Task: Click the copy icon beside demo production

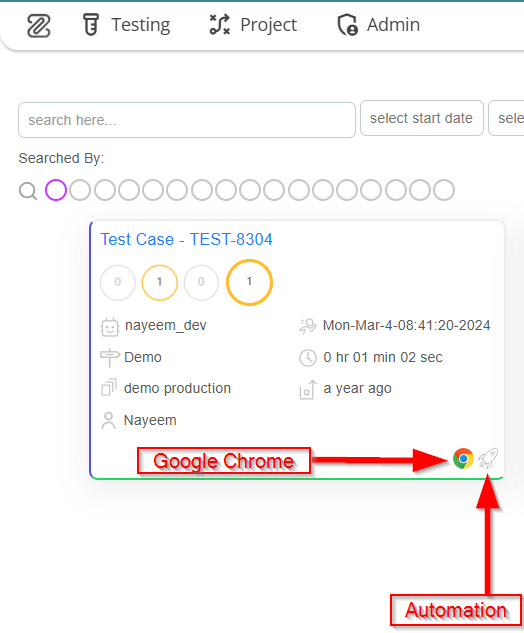Action: 109,387
